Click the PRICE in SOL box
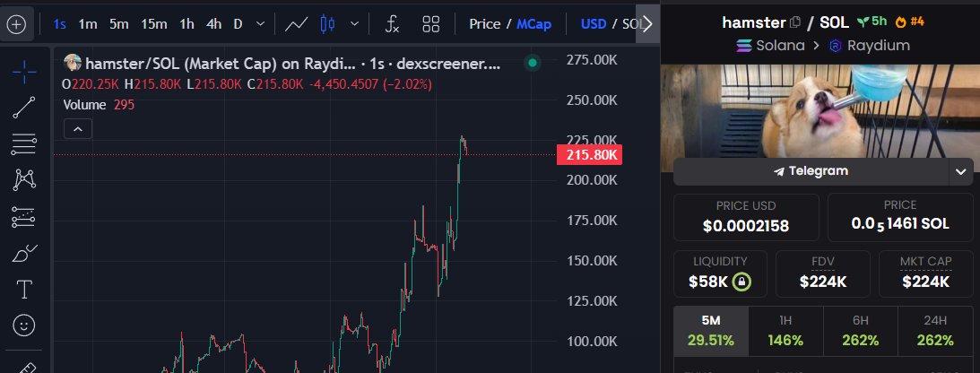Viewport: 980px width, 373px height. point(900,217)
